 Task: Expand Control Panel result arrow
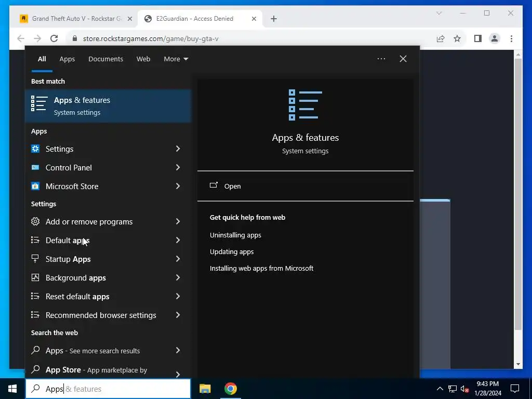(178, 167)
